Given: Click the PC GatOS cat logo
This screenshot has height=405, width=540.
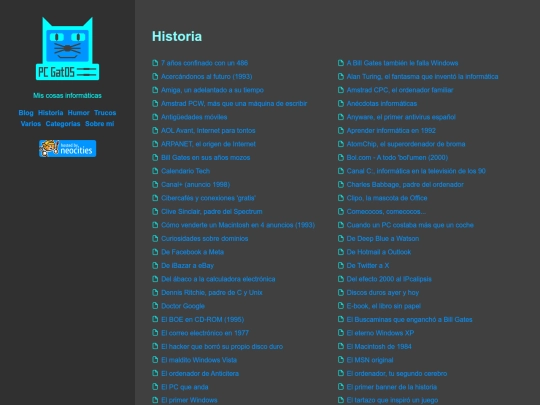Looking at the screenshot, I should [x=68, y=49].
